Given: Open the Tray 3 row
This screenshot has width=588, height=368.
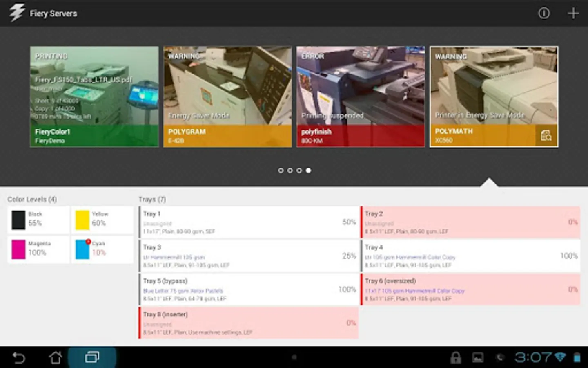Looking at the screenshot, I should [249, 256].
